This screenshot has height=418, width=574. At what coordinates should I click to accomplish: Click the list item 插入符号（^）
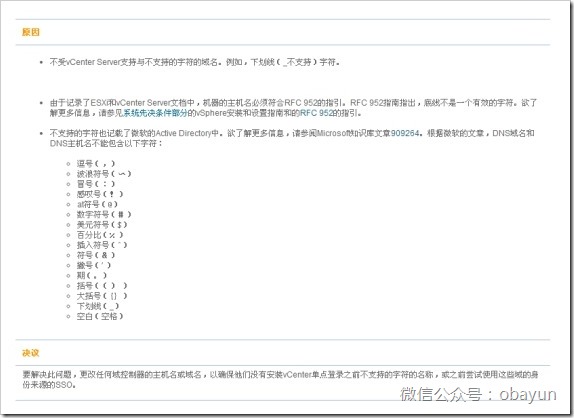(x=102, y=245)
